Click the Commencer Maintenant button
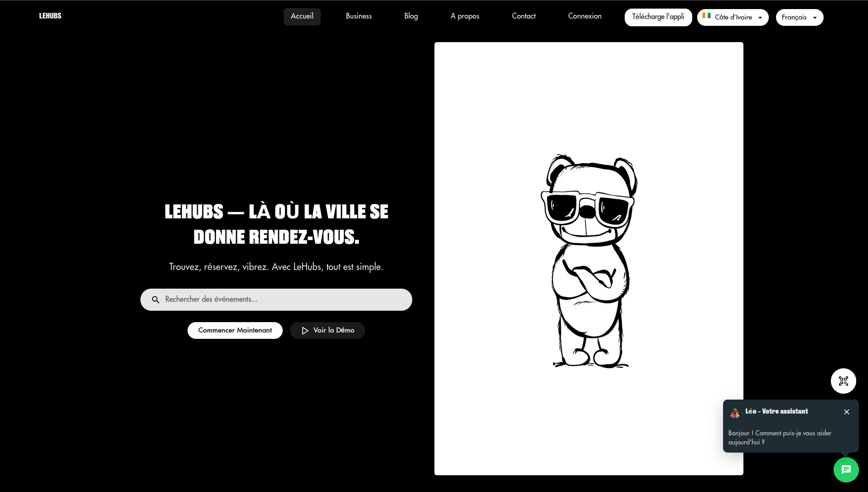868x492 pixels. point(235,331)
